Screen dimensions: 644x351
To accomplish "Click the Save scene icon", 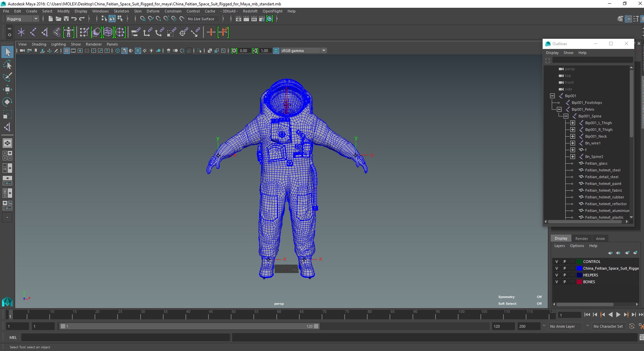I will coord(66,19).
